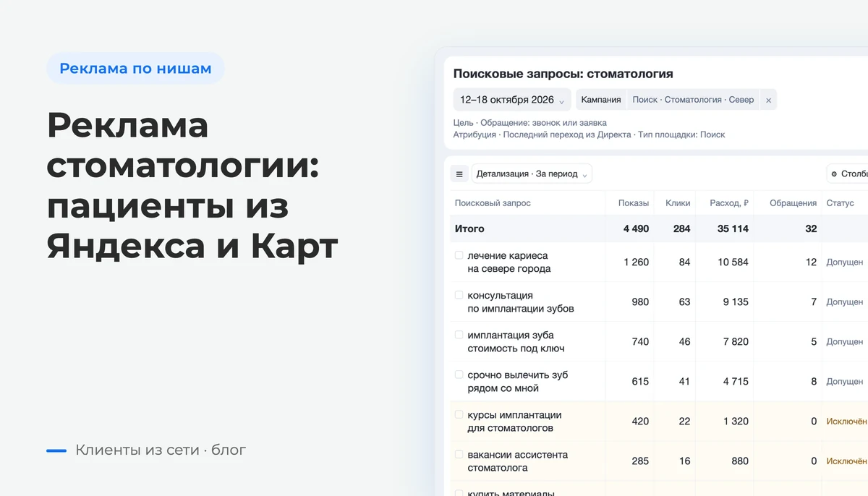
Task: Click impressions value 1 260
Action: pos(636,262)
